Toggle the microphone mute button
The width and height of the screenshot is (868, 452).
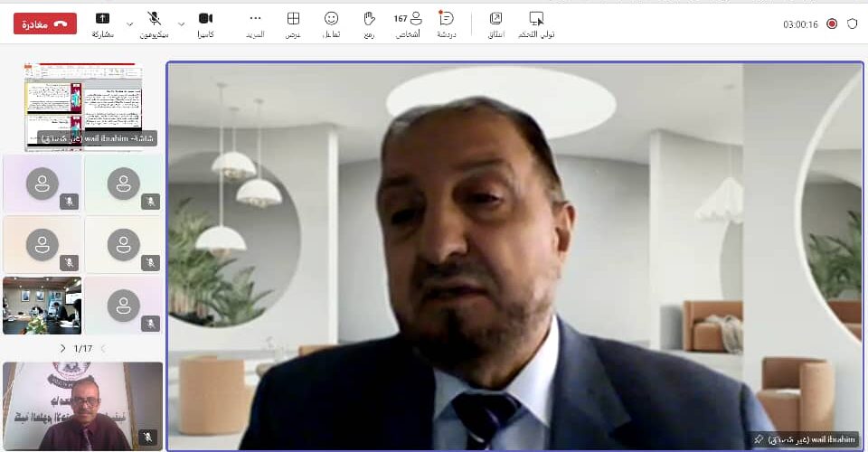pyautogui.click(x=155, y=19)
